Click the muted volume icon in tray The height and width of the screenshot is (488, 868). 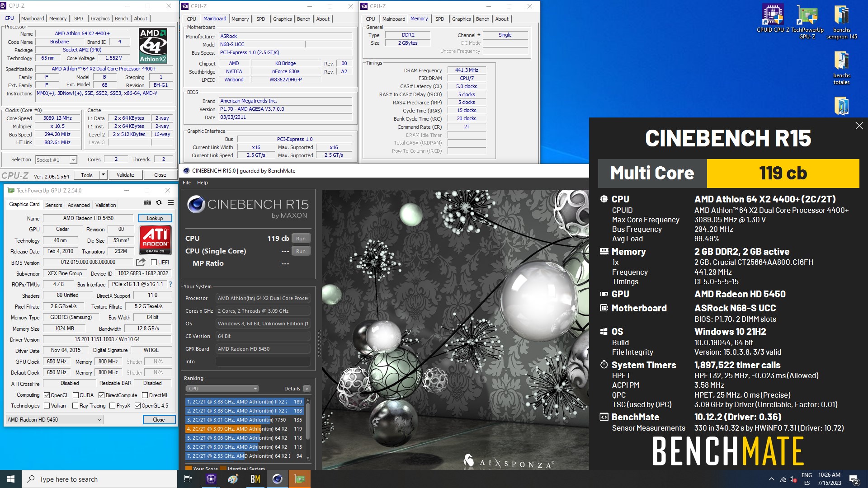click(793, 479)
